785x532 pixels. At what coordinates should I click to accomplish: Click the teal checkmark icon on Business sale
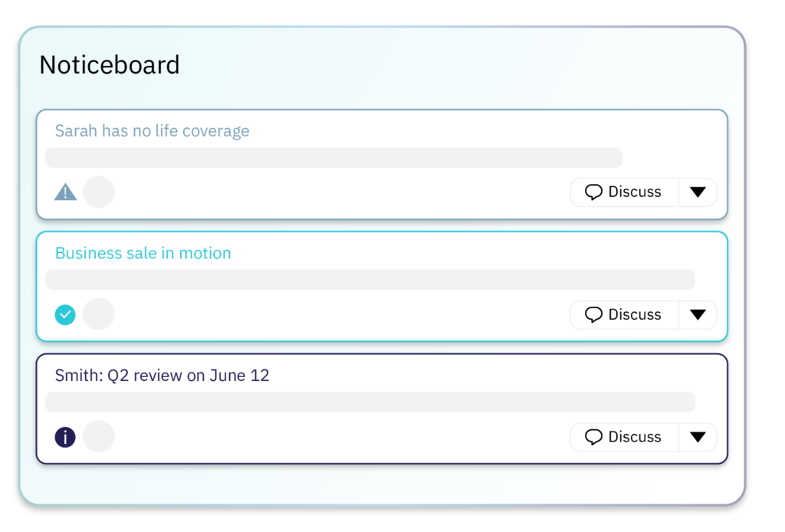click(x=65, y=315)
